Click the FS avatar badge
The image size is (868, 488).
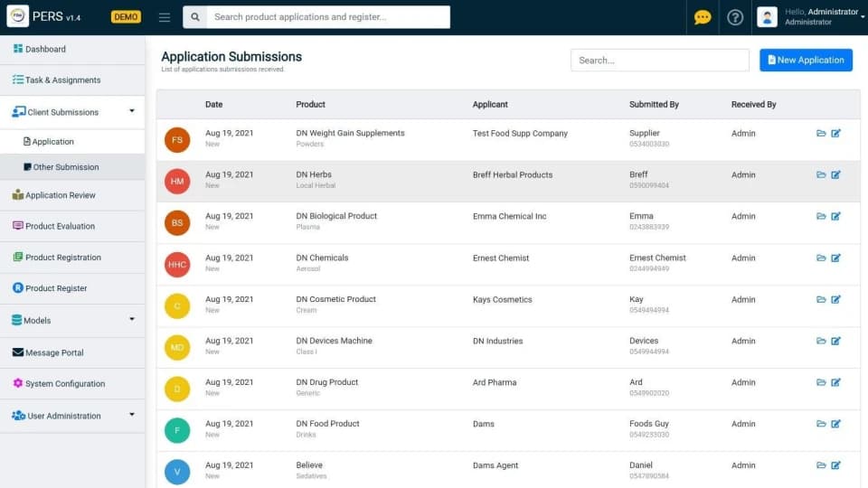coord(177,140)
